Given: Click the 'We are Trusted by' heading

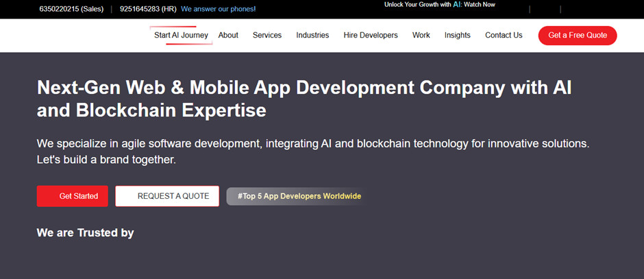Looking at the screenshot, I should click(85, 233).
